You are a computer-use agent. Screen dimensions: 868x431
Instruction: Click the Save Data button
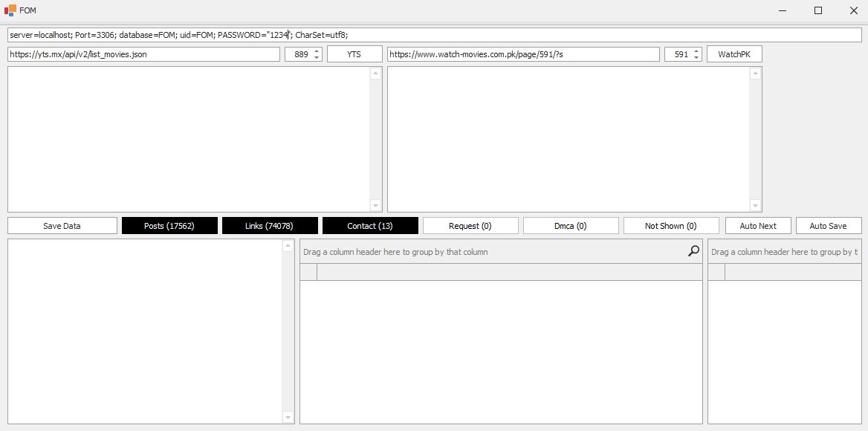tap(62, 226)
